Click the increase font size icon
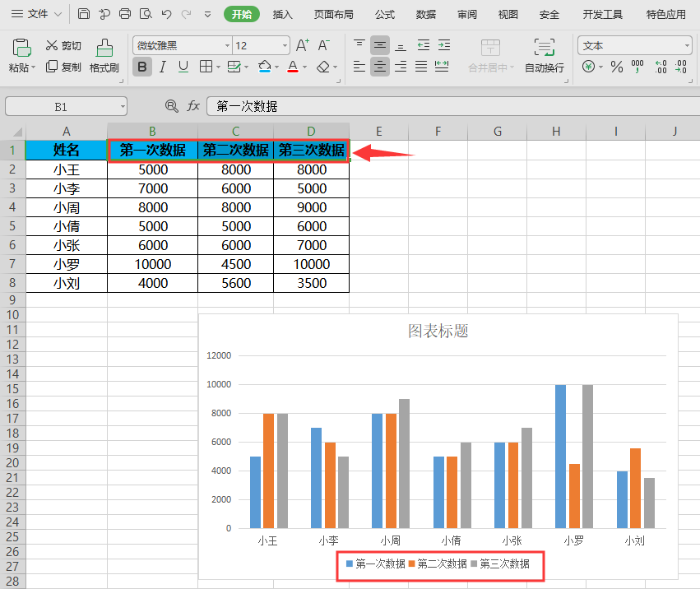 (x=302, y=45)
